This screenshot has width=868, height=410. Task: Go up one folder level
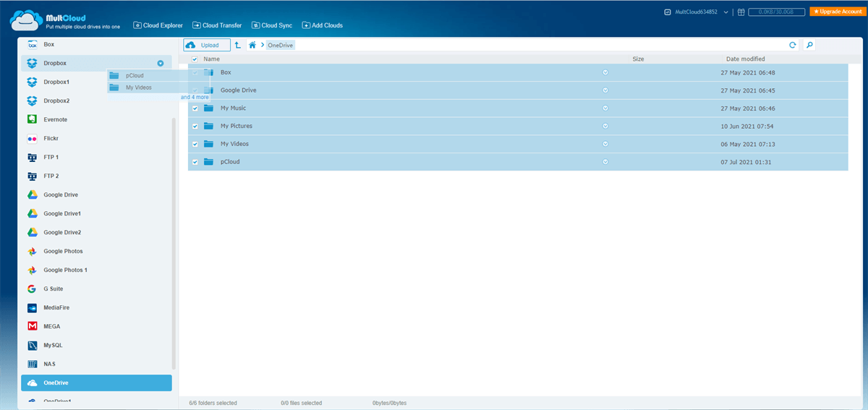tap(238, 45)
